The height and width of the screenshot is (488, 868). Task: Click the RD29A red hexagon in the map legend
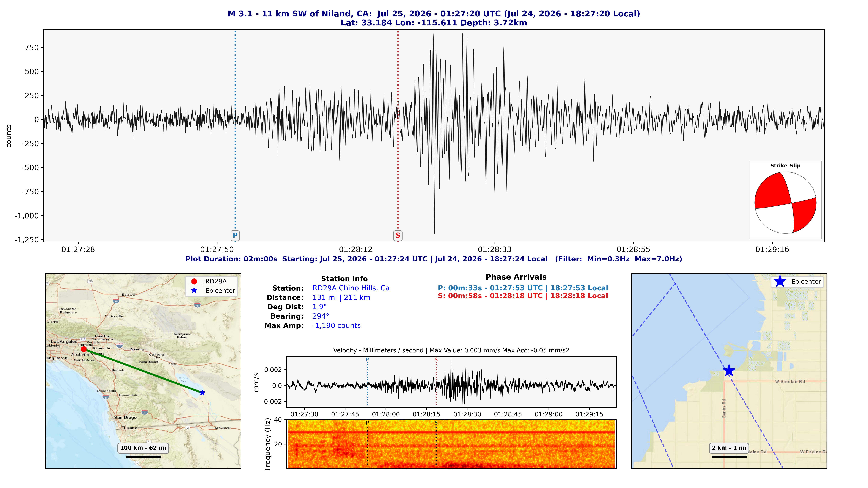pyautogui.click(x=194, y=282)
